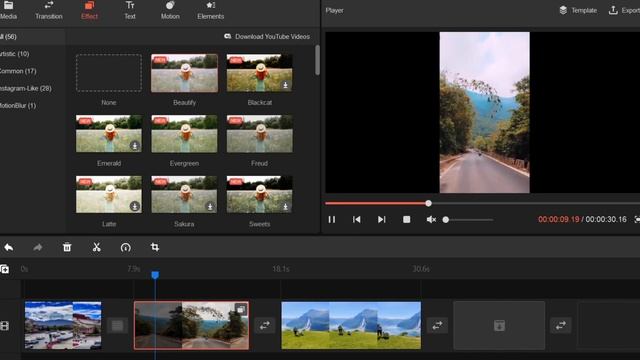Open the Template button
Viewport: 640px width, 360px height.
coord(578,11)
